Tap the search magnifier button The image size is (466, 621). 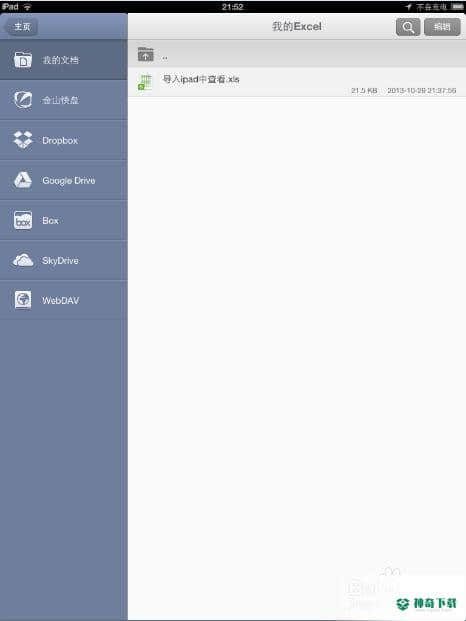(x=408, y=27)
